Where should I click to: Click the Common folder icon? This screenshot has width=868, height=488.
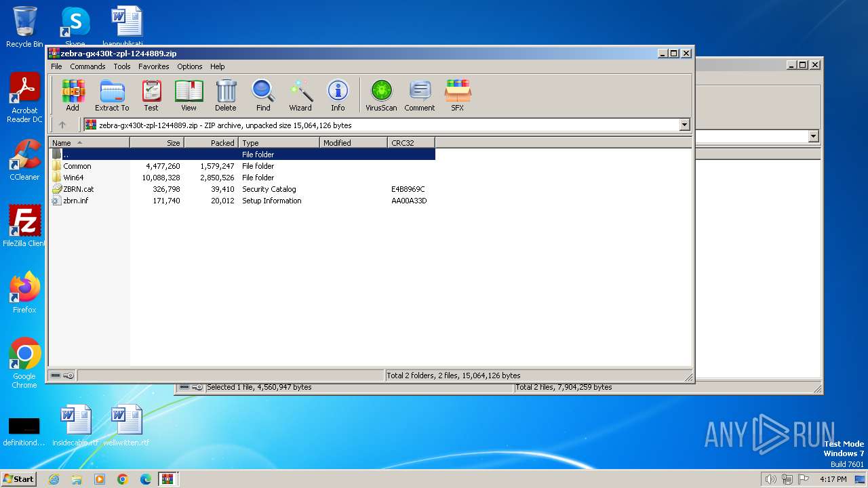click(57, 166)
